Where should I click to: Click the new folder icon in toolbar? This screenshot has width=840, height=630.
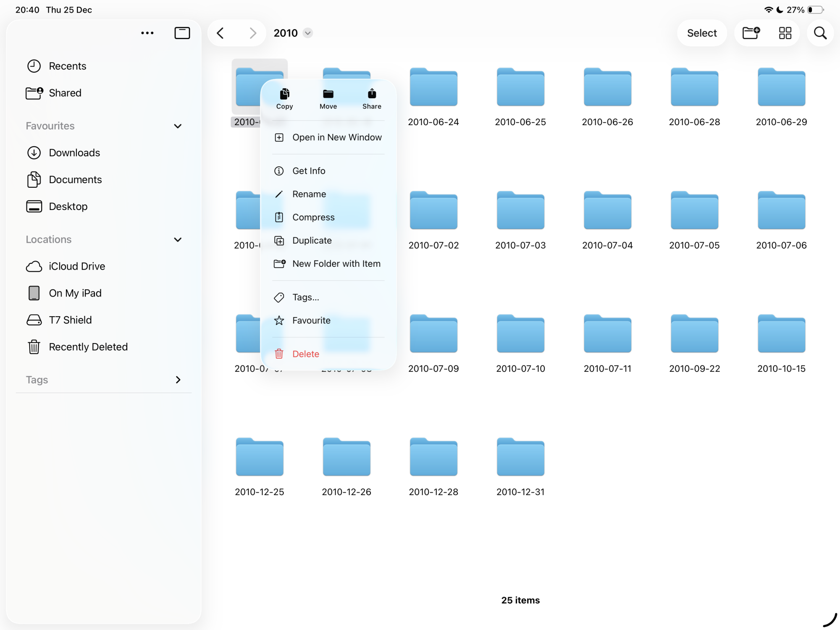click(x=751, y=33)
